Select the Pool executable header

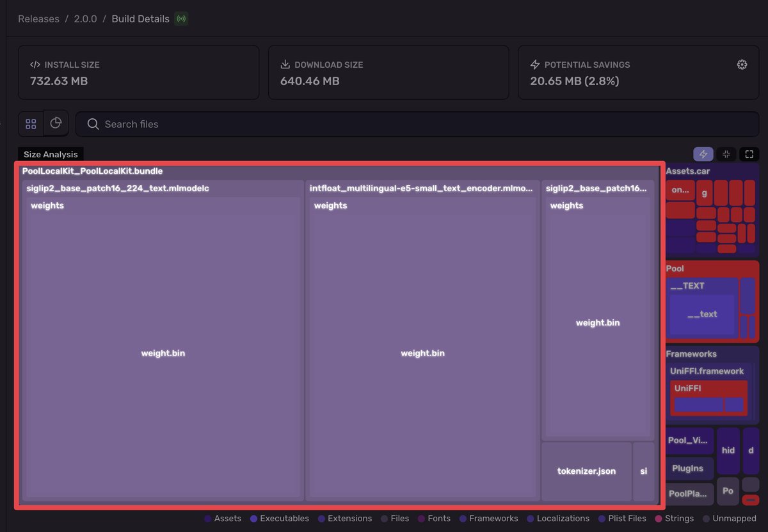(x=675, y=269)
